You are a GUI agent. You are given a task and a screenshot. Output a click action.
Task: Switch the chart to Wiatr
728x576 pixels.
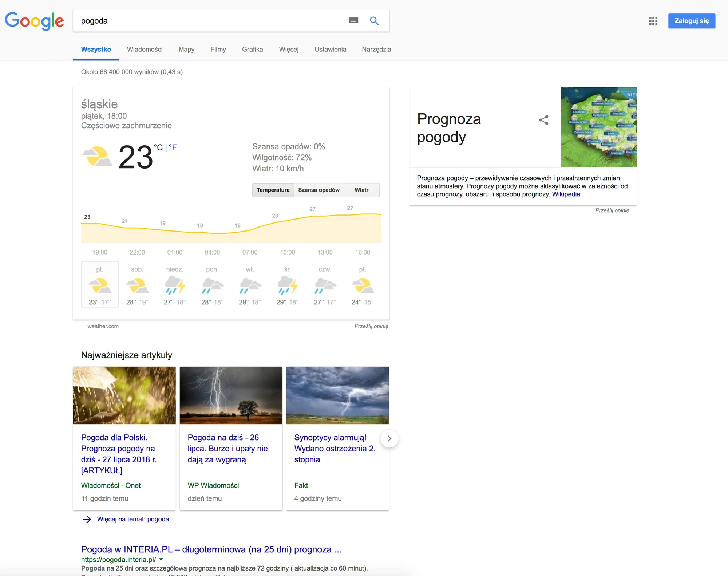(361, 190)
